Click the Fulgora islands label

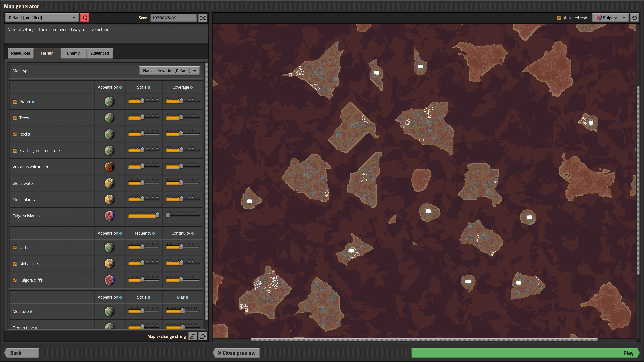pyautogui.click(x=26, y=216)
